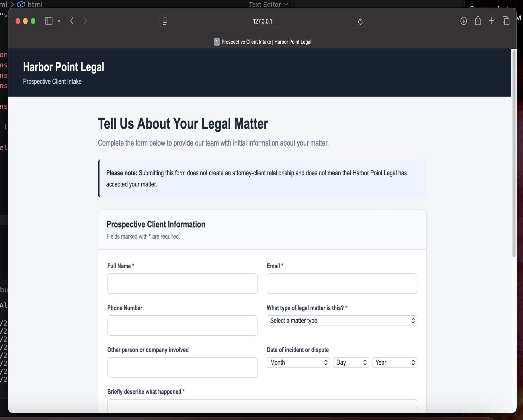Image resolution: width=523 pixels, height=420 pixels.
Task: Add a new tab with the plus icon
Action: (492, 21)
